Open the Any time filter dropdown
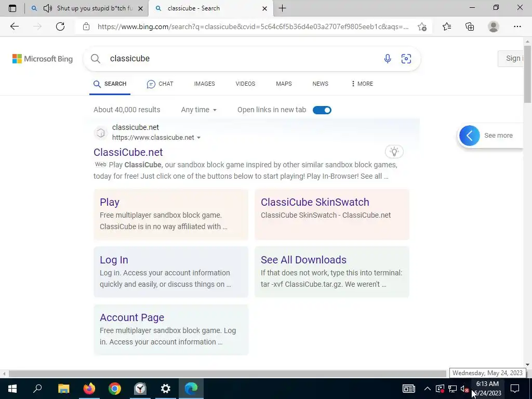Screen dimensions: 532x399 (x=199, y=110)
